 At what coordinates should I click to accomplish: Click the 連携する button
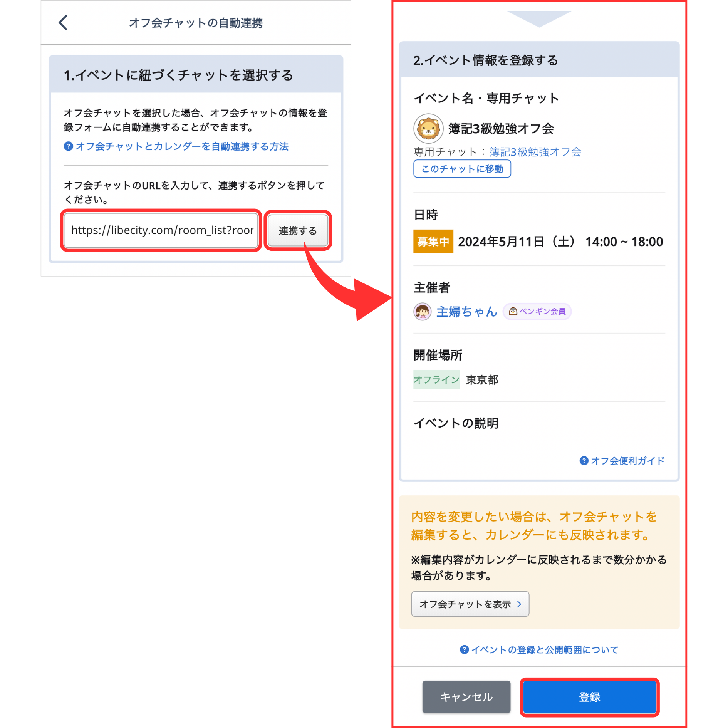tap(298, 230)
